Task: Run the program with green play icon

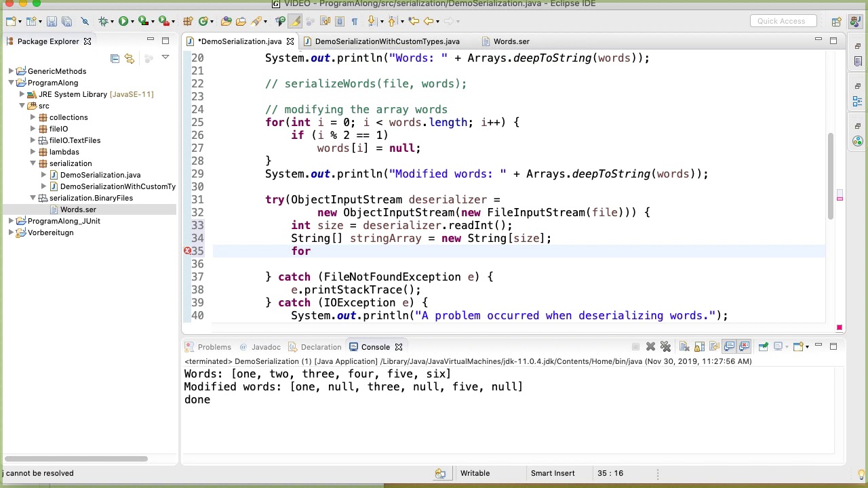Action: (x=123, y=21)
